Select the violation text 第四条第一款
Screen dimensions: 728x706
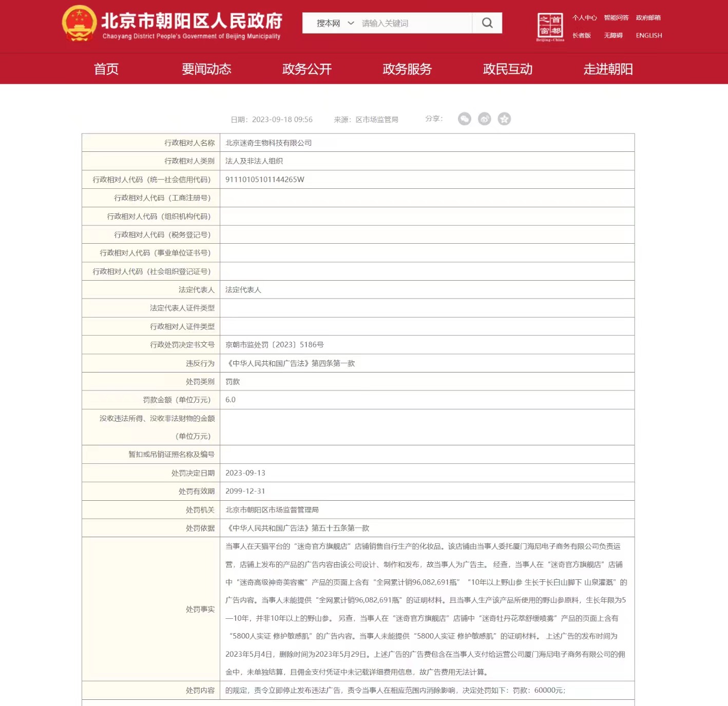pyautogui.click(x=333, y=363)
